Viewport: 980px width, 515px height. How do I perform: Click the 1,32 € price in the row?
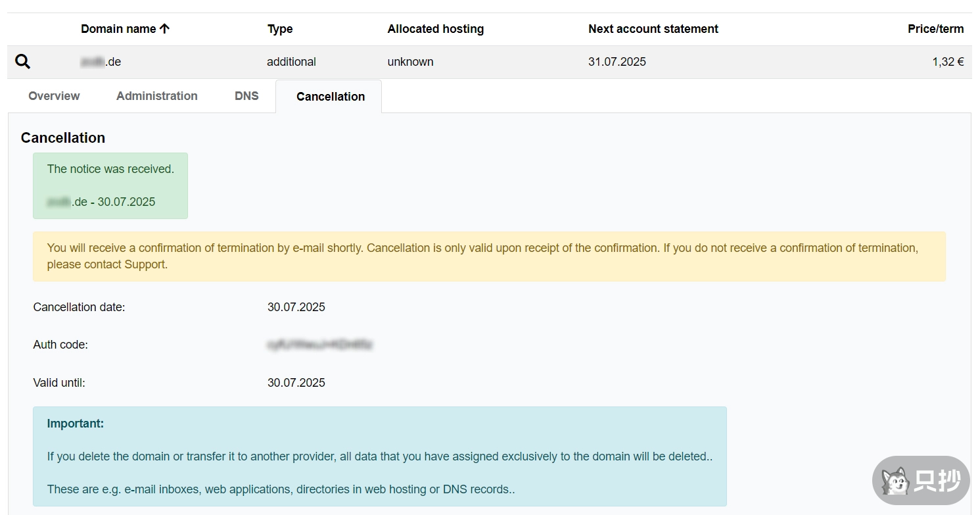(x=947, y=62)
